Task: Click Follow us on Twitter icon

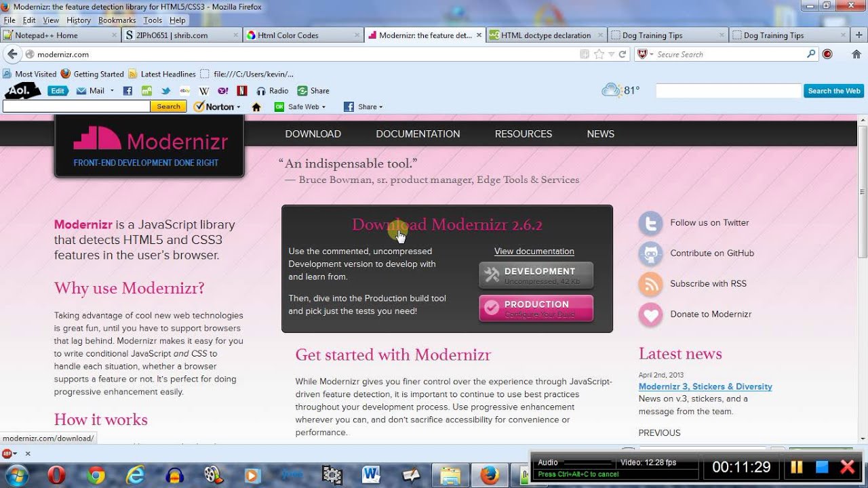Action: click(x=650, y=223)
